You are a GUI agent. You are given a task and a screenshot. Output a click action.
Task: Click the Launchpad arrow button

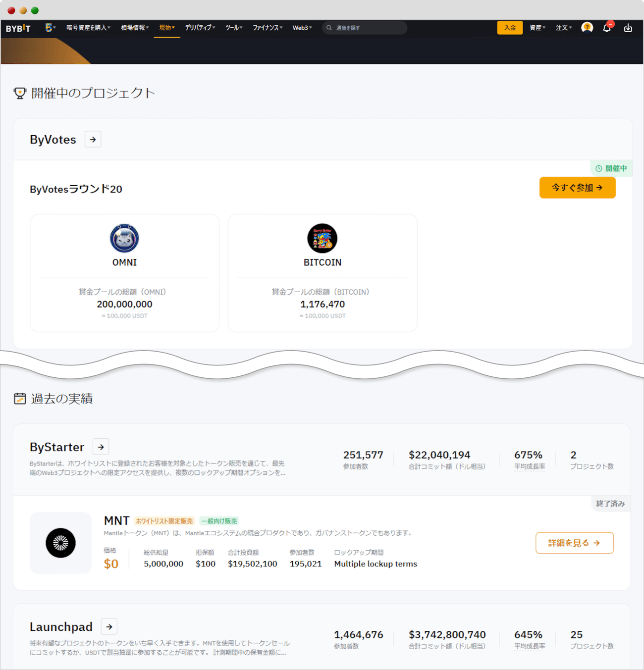pyautogui.click(x=109, y=627)
